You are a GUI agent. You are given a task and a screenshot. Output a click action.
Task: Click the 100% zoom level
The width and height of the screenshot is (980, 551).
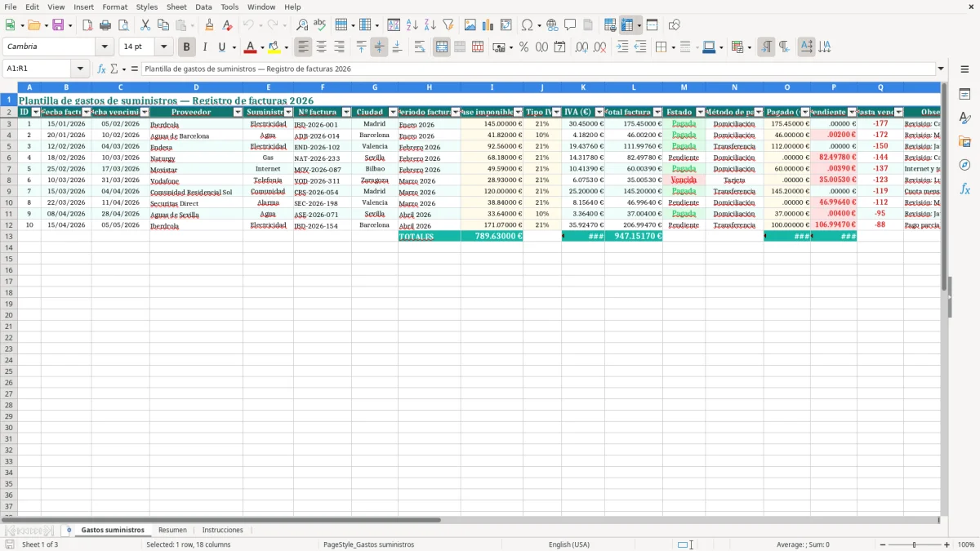point(965,544)
